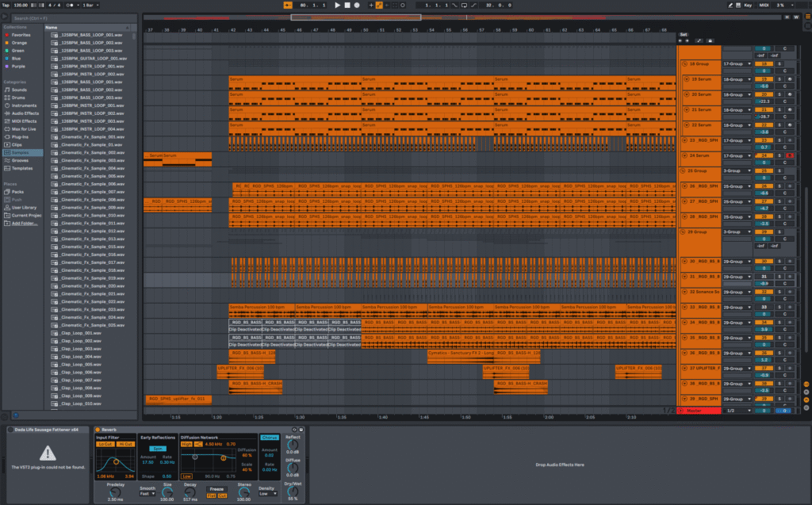The width and height of the screenshot is (812, 505).
Task: Toggle the Lo Cut input filter
Action: pos(104,444)
